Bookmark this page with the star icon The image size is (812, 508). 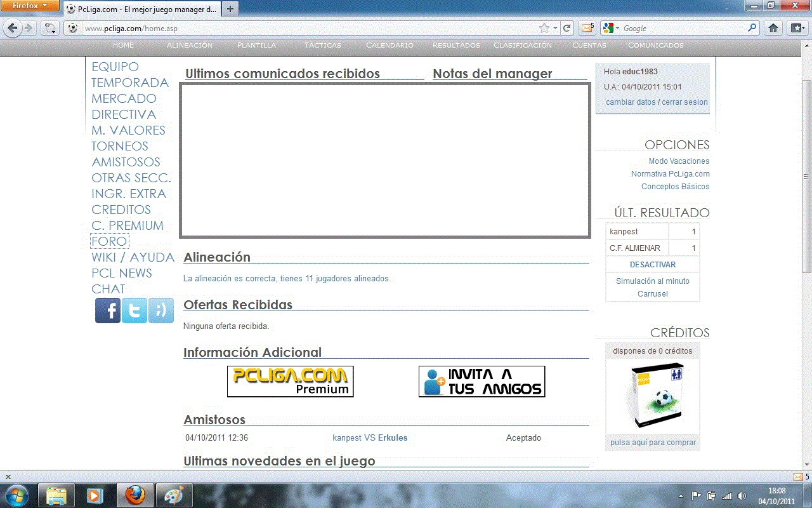[x=544, y=28]
